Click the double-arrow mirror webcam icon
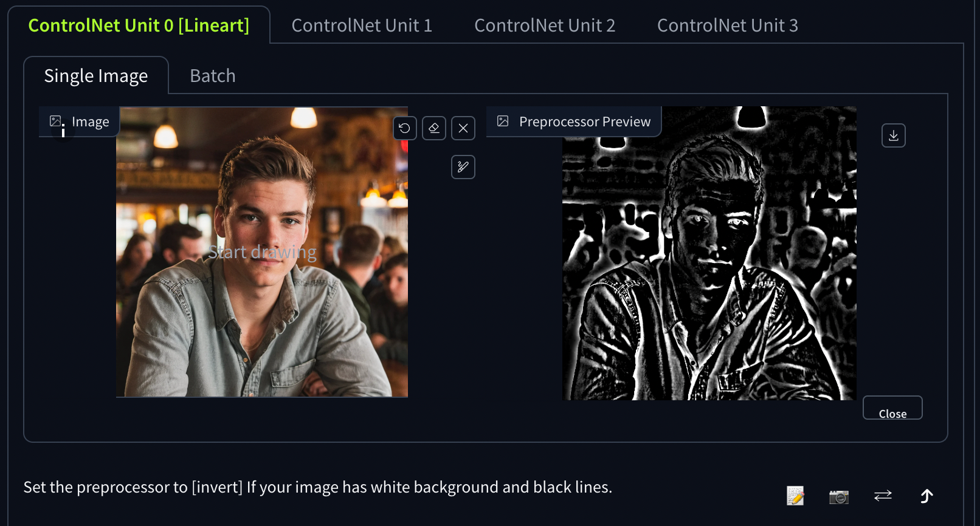 coord(883,496)
